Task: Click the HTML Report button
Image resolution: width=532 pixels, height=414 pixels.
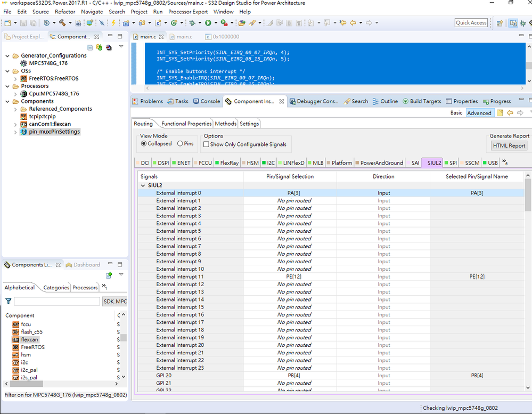Action: (x=509, y=145)
